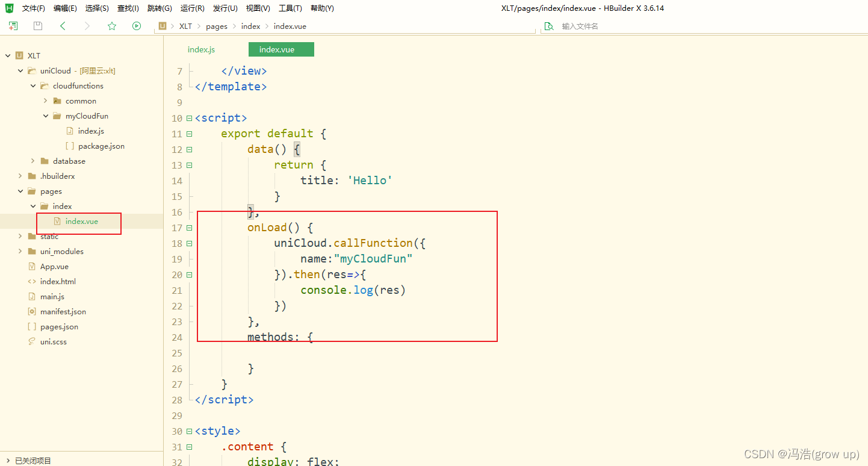Viewport: 868px width, 466px height.
Task: Click the main.js file icon
Action: 32,296
